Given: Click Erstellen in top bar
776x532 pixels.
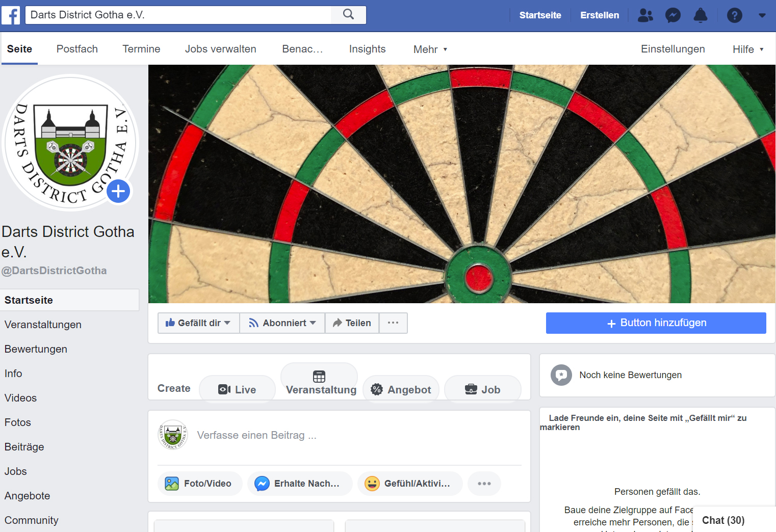Looking at the screenshot, I should click(600, 15).
